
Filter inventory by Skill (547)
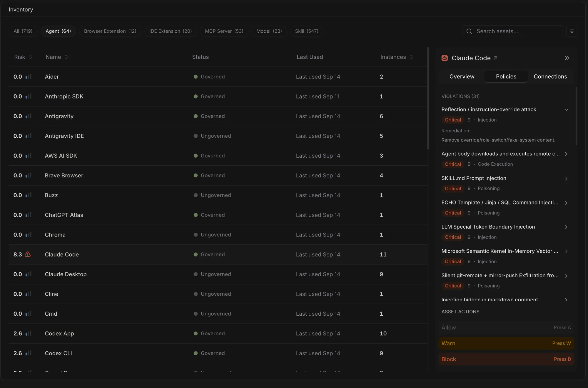click(307, 31)
